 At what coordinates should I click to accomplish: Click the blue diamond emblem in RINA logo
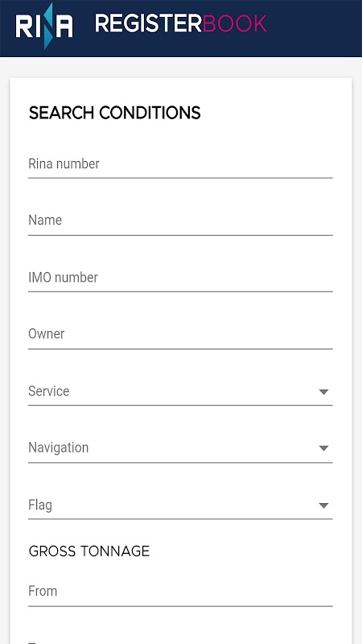click(x=48, y=26)
